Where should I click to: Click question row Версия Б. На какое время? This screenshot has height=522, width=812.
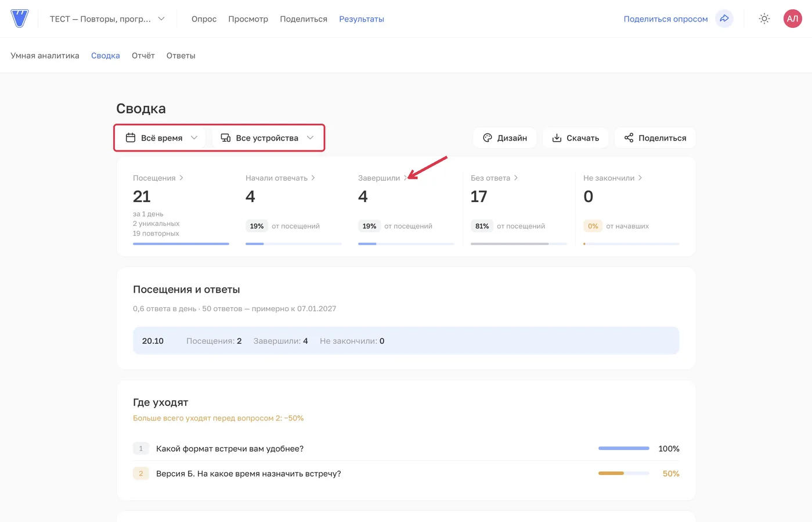[406, 474]
